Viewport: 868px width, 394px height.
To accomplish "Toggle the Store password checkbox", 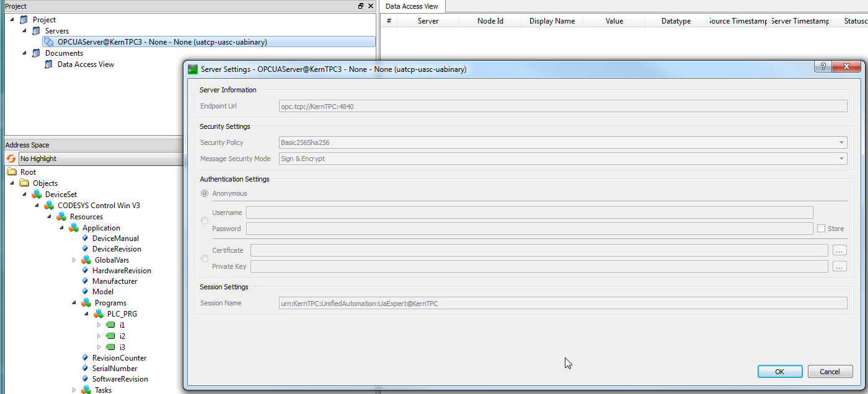I will coord(821,229).
